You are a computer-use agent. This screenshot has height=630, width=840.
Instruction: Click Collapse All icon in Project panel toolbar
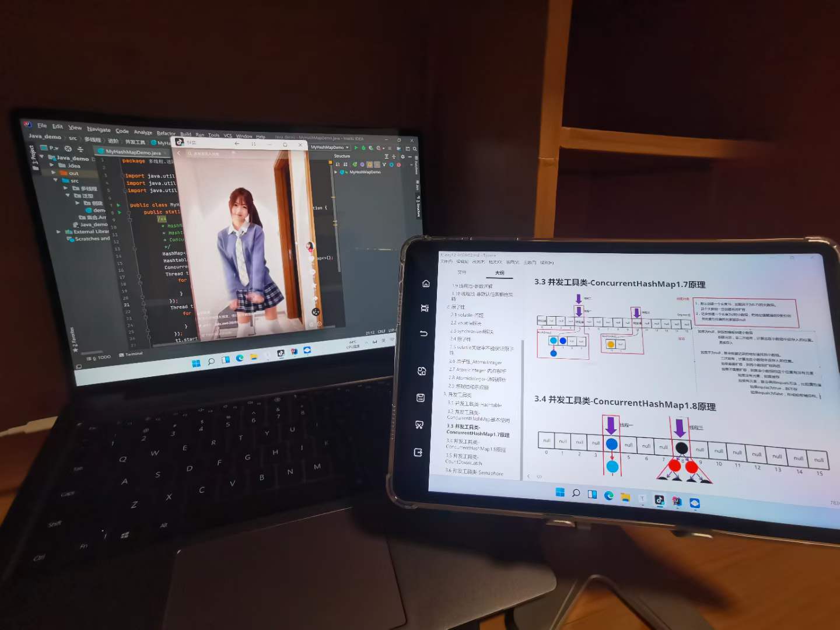[x=80, y=149]
